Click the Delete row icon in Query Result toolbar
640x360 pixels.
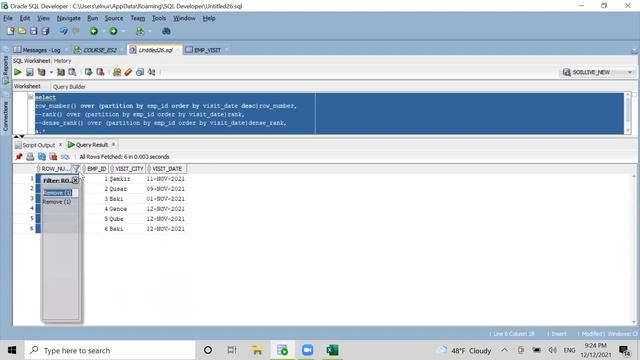click(x=53, y=157)
